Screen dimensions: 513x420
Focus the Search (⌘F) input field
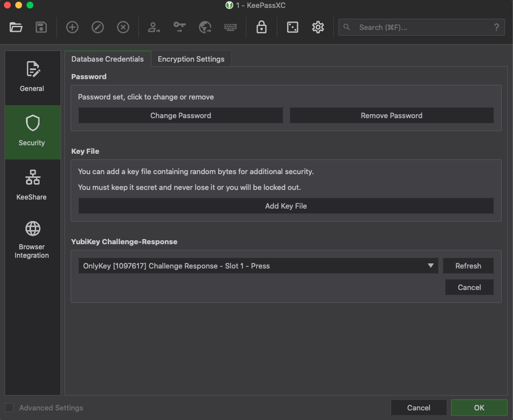tap(421, 27)
